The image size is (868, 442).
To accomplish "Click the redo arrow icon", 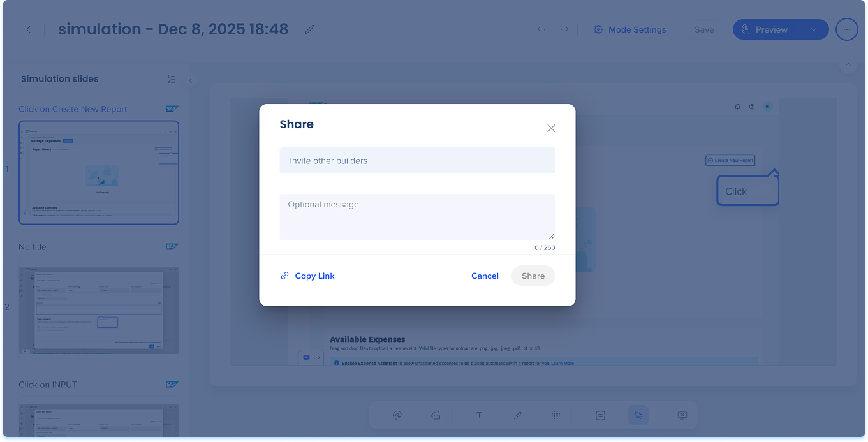I will click(x=564, y=29).
